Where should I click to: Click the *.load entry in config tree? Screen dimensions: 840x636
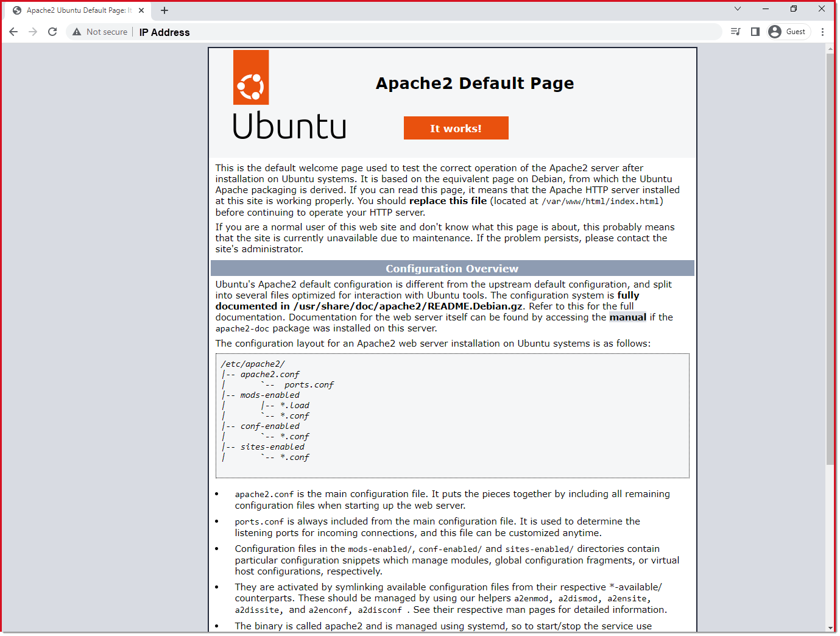click(x=295, y=406)
